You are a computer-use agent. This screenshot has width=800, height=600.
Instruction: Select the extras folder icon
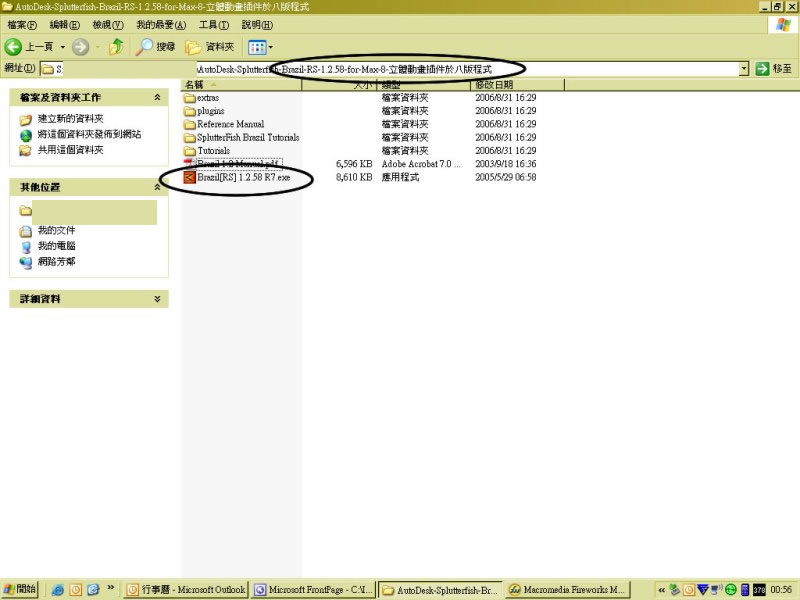coord(190,97)
